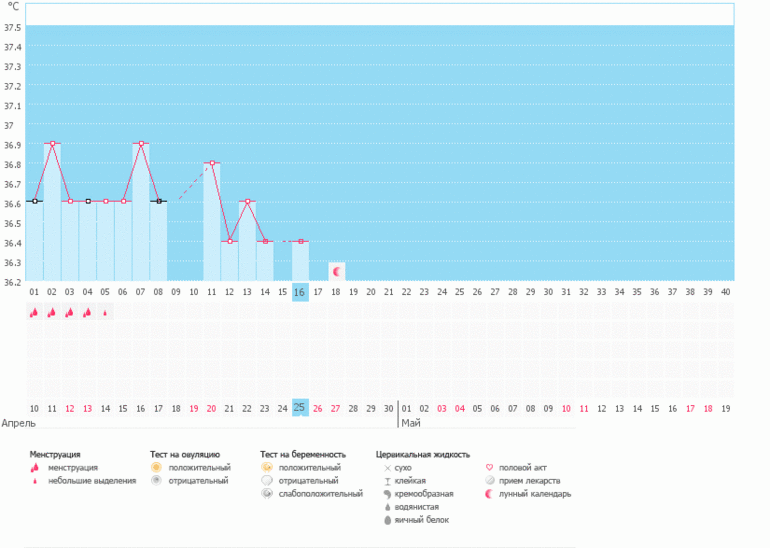
Task: Click the Апрель month label
Action: [x=19, y=423]
